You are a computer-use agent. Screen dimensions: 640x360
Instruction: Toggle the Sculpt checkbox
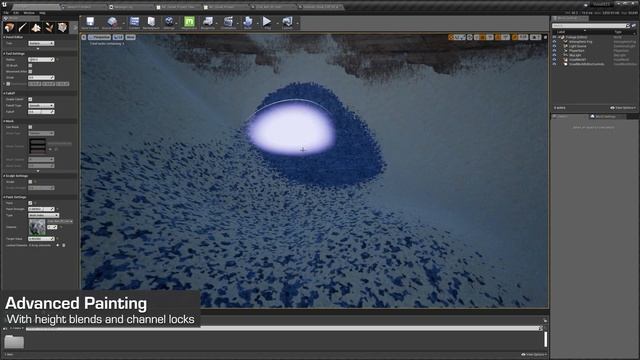point(30,182)
